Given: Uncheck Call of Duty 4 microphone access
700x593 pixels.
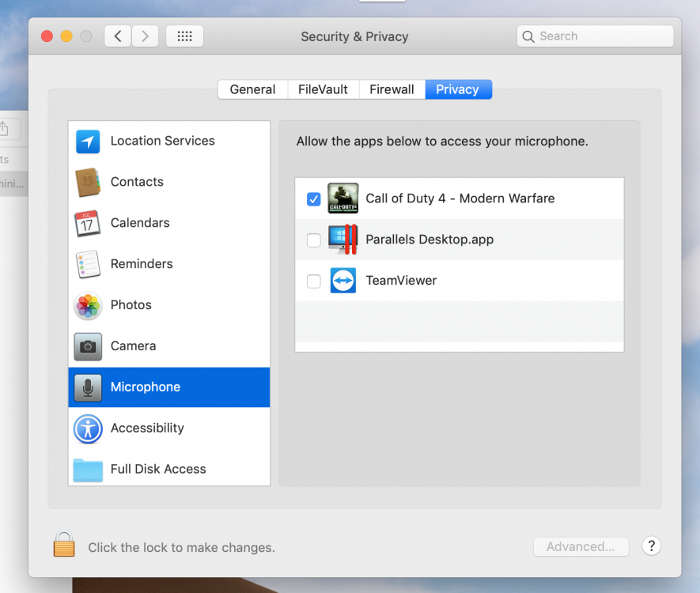Looking at the screenshot, I should pos(314,199).
